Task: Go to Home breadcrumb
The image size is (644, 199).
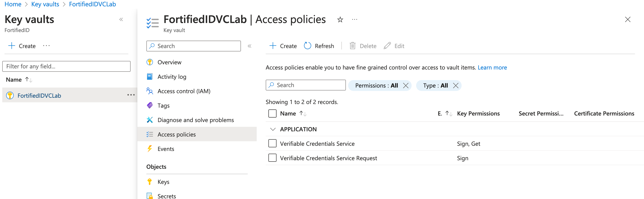Action: coord(13,4)
